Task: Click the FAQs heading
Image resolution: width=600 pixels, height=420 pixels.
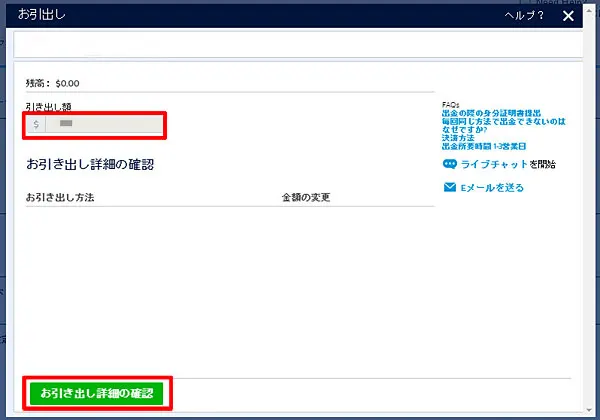Action: [x=451, y=104]
